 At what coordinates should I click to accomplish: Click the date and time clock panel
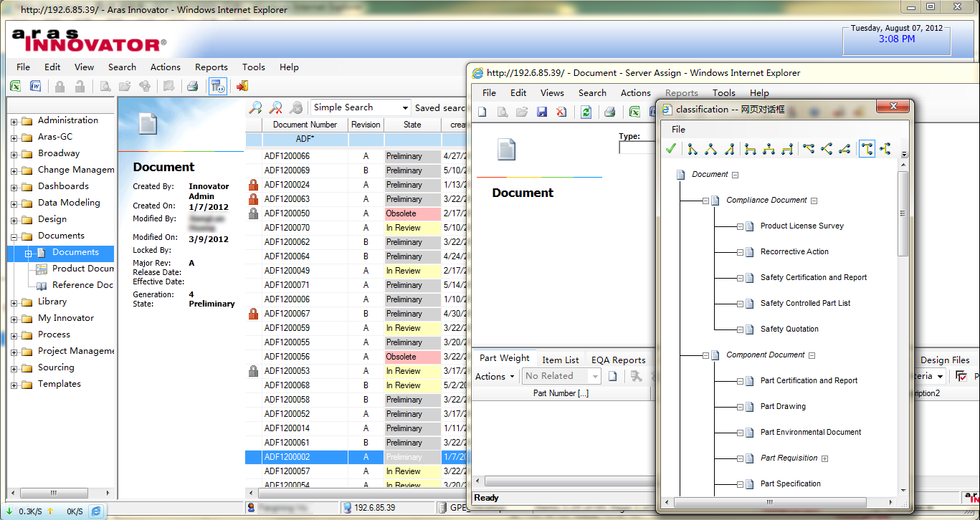click(x=897, y=39)
